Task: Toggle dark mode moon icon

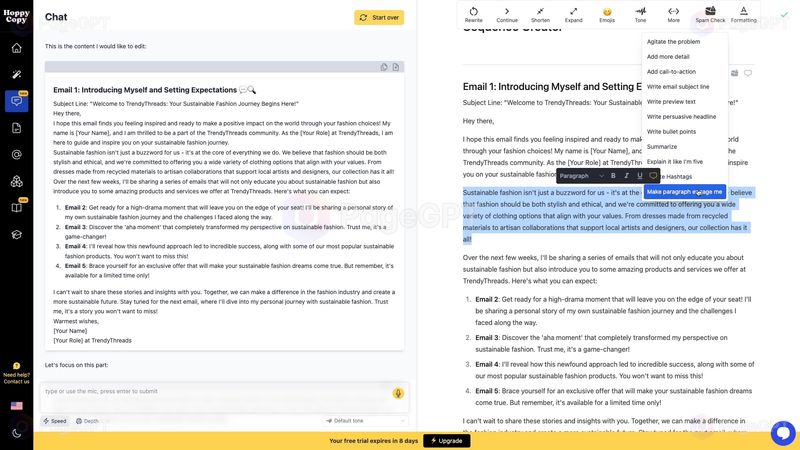Action: (x=16, y=434)
